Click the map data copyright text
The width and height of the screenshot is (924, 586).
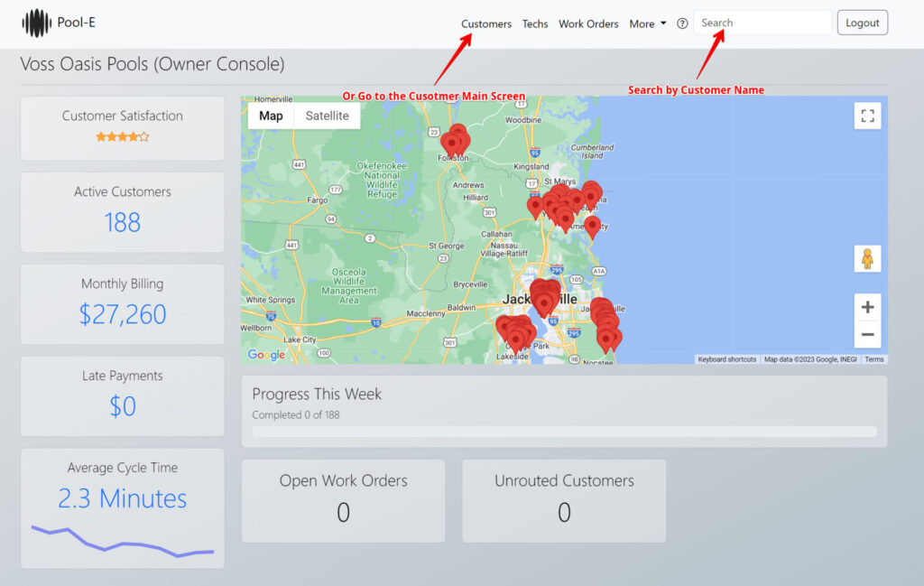pos(810,359)
